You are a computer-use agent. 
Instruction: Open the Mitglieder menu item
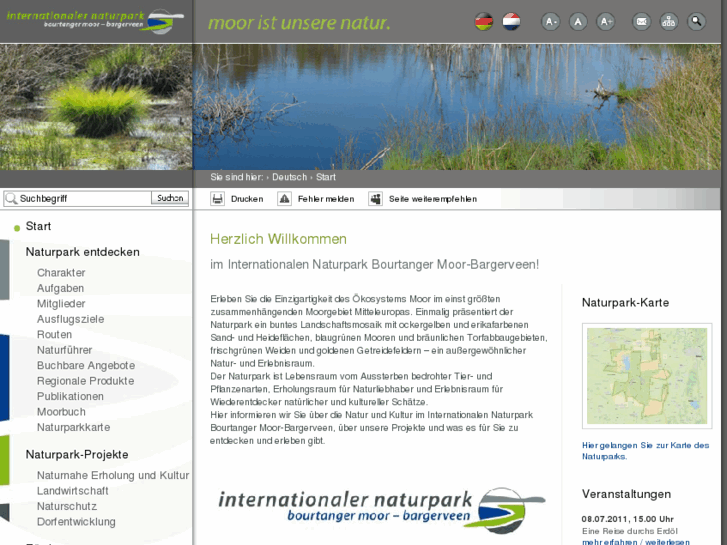(x=61, y=303)
